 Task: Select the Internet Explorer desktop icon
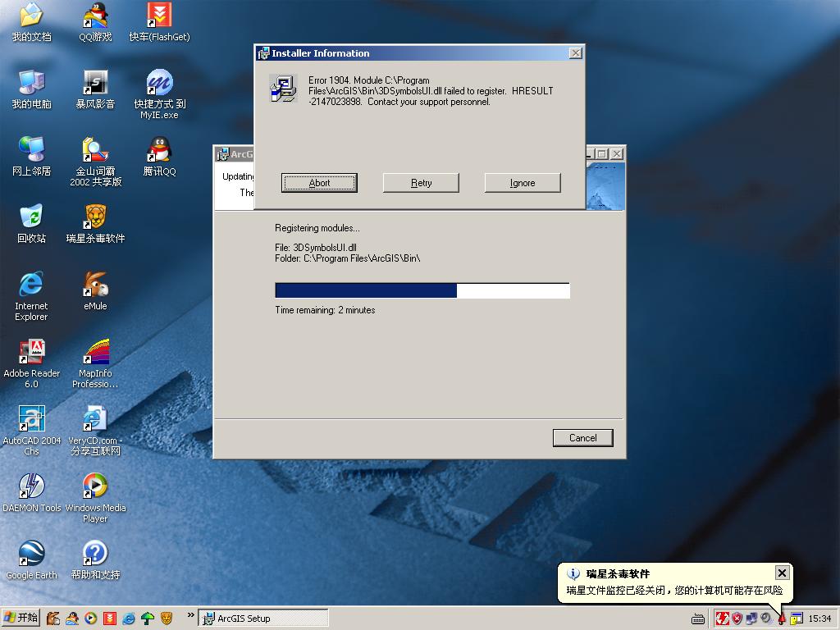coord(32,296)
